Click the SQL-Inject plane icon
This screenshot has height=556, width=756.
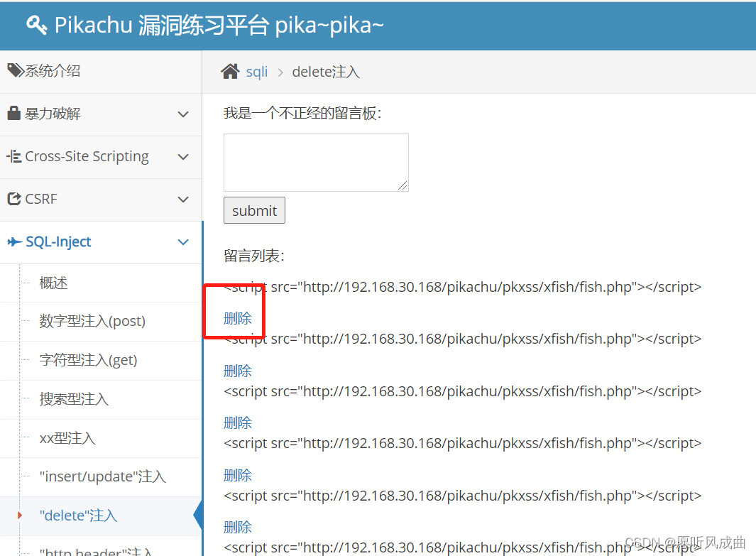[14, 241]
